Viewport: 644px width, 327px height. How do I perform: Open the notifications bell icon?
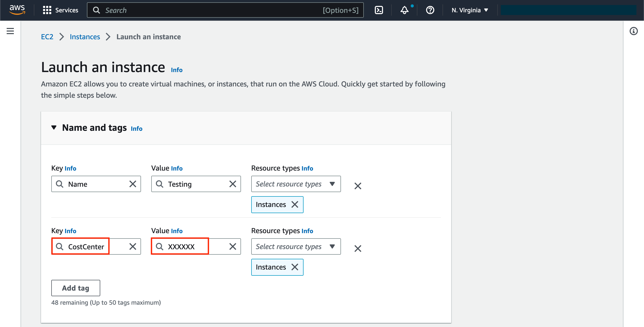click(404, 11)
